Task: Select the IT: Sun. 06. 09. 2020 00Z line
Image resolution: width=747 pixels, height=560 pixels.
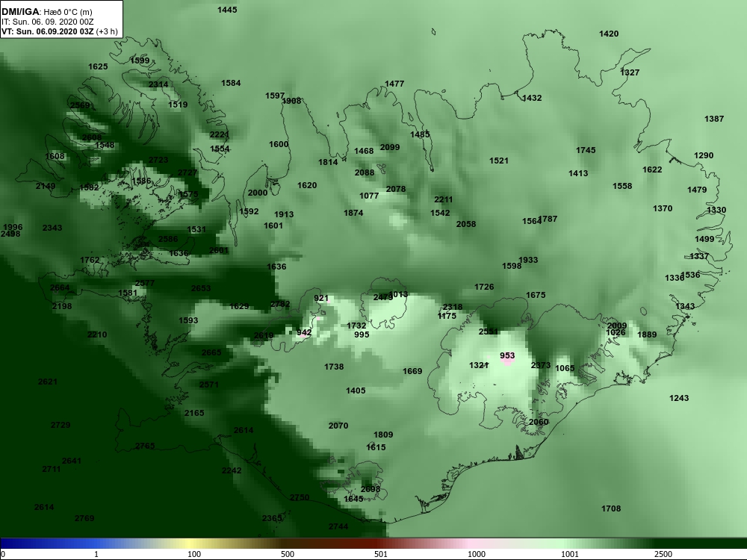Action: coord(48,22)
